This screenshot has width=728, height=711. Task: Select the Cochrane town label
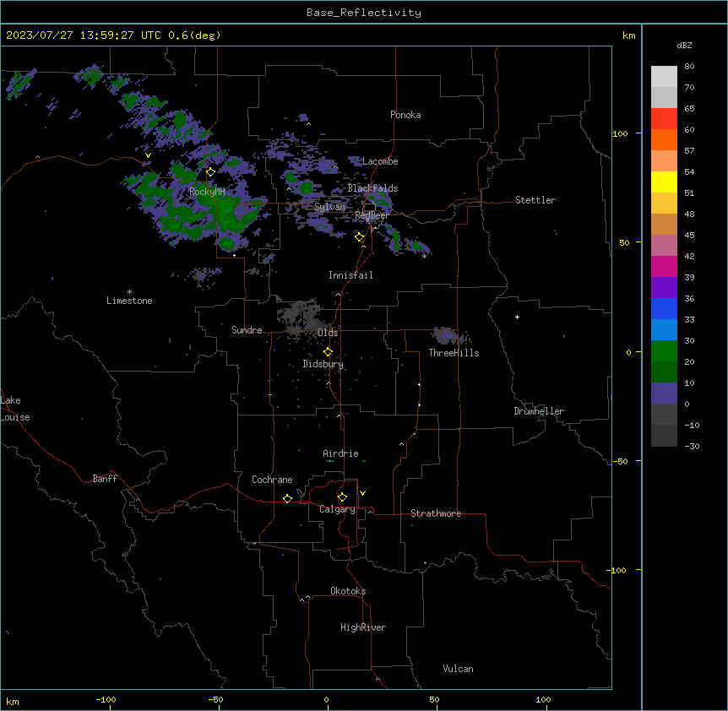272,480
